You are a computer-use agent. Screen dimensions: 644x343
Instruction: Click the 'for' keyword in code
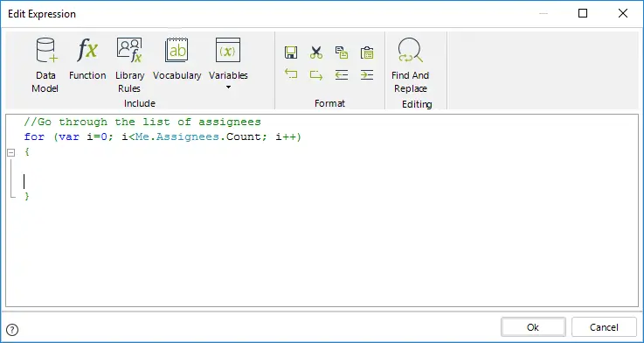tap(34, 136)
